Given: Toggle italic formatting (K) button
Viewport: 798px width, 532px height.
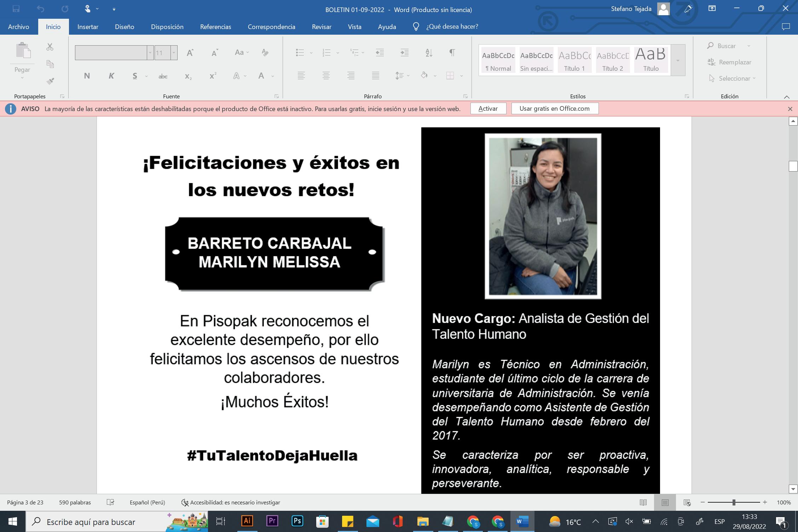Looking at the screenshot, I should tap(111, 76).
